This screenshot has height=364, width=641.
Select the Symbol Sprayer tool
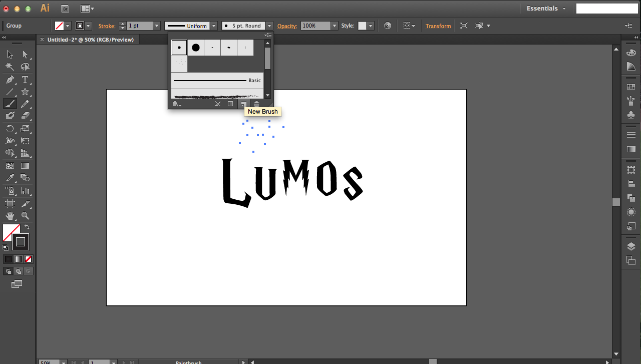[x=10, y=191]
